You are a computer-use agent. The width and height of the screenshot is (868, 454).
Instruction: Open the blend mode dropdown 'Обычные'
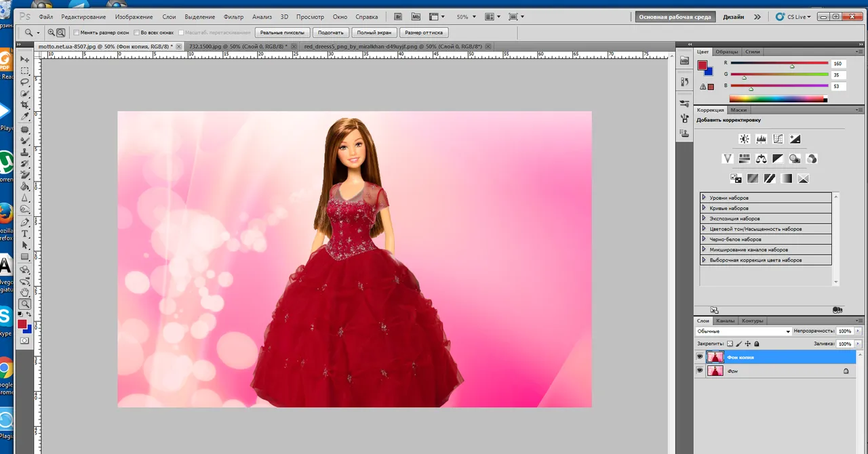point(744,331)
